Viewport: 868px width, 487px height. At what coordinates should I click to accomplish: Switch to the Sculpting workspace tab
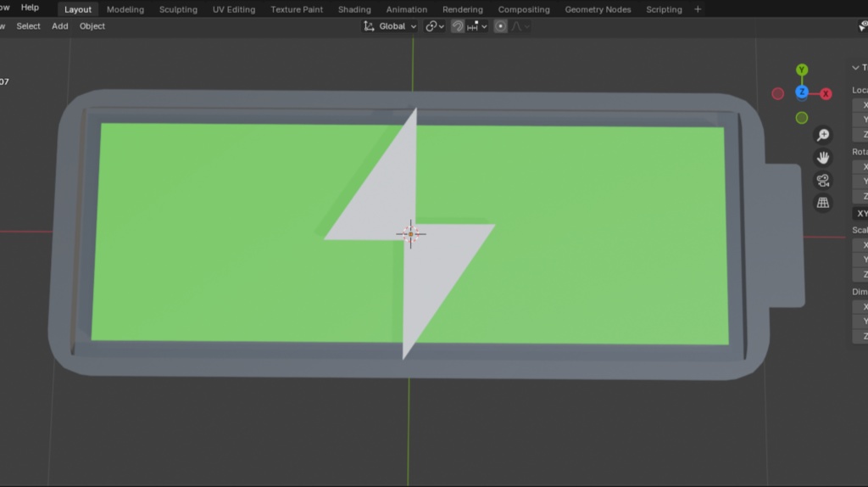(x=178, y=9)
